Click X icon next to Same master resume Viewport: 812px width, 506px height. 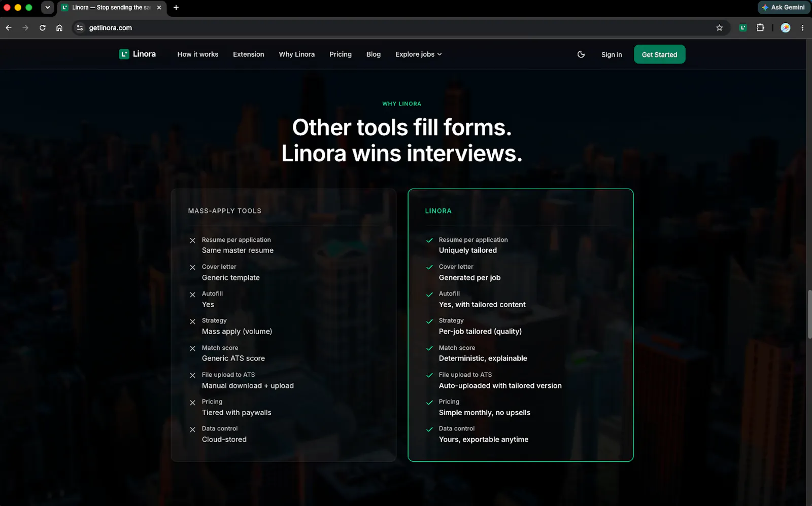pyautogui.click(x=192, y=240)
